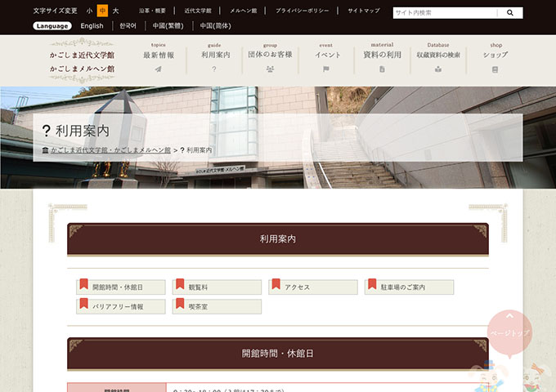Jump to 駐車場のご案内 section button
Screen dimensions: 556x392
click(409, 287)
